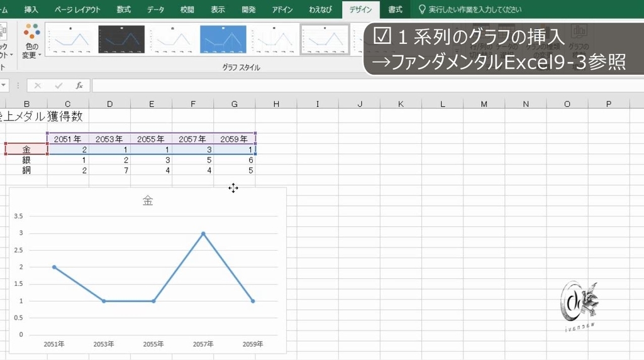This screenshot has width=644, height=360.
Task: Open the わえなび tab
Action: (x=320, y=9)
